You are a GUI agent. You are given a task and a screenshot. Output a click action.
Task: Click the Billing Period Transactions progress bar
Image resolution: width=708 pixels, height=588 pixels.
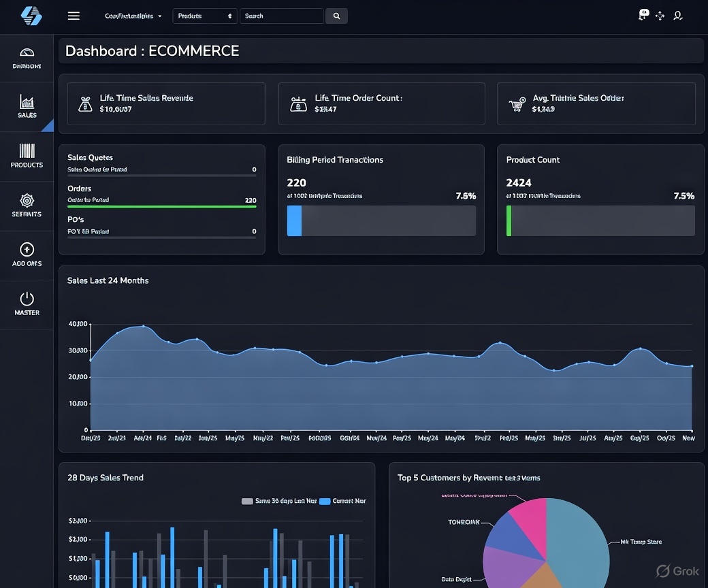(x=381, y=221)
